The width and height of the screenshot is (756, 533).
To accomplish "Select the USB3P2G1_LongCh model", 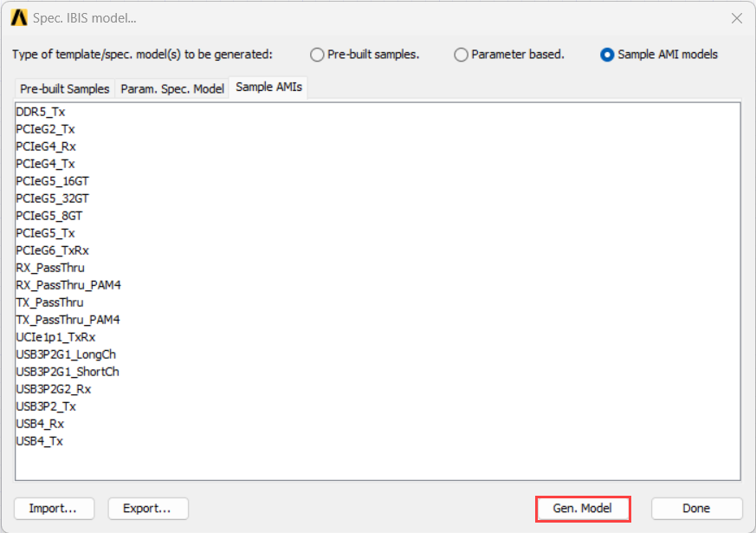I will pyautogui.click(x=66, y=354).
